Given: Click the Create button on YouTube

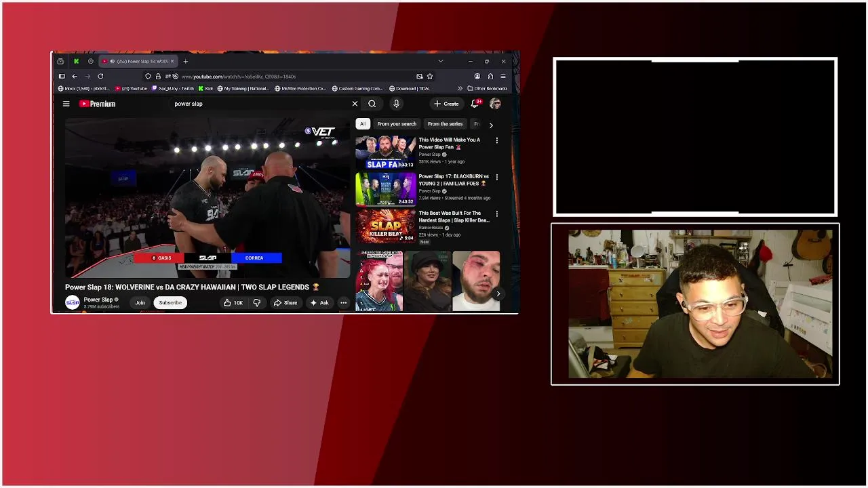Looking at the screenshot, I should (x=446, y=104).
